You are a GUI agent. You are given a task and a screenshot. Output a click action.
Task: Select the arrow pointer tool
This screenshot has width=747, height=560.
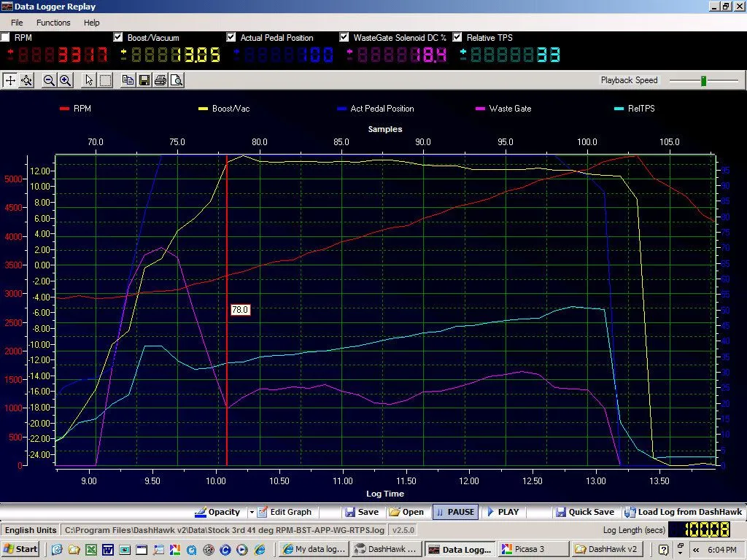pos(89,81)
